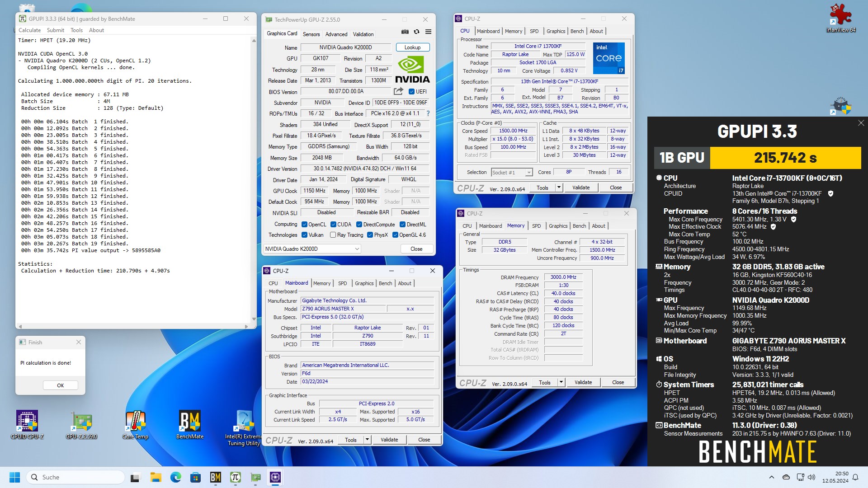This screenshot has width=868, height=488.
Task: Click Validate in CPU-Z Mainboard window
Action: click(x=389, y=440)
